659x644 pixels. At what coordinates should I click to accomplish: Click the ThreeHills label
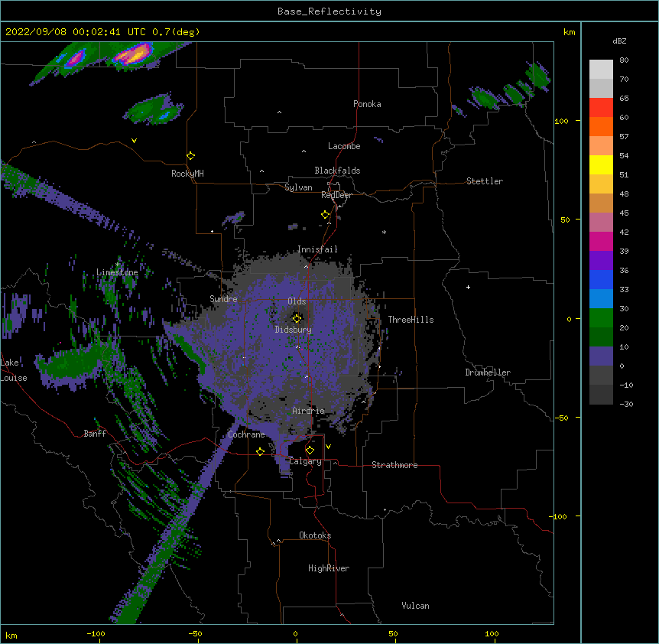point(411,320)
